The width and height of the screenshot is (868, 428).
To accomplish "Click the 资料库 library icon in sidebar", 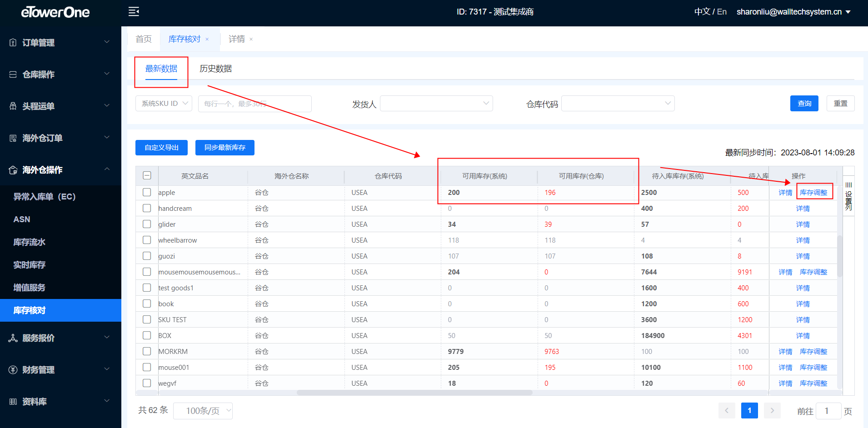I will [x=13, y=402].
